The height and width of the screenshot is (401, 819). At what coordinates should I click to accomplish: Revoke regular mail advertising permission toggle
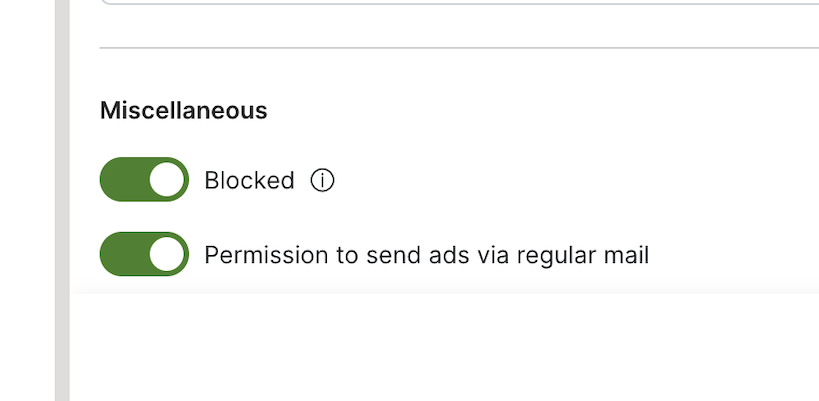144,255
